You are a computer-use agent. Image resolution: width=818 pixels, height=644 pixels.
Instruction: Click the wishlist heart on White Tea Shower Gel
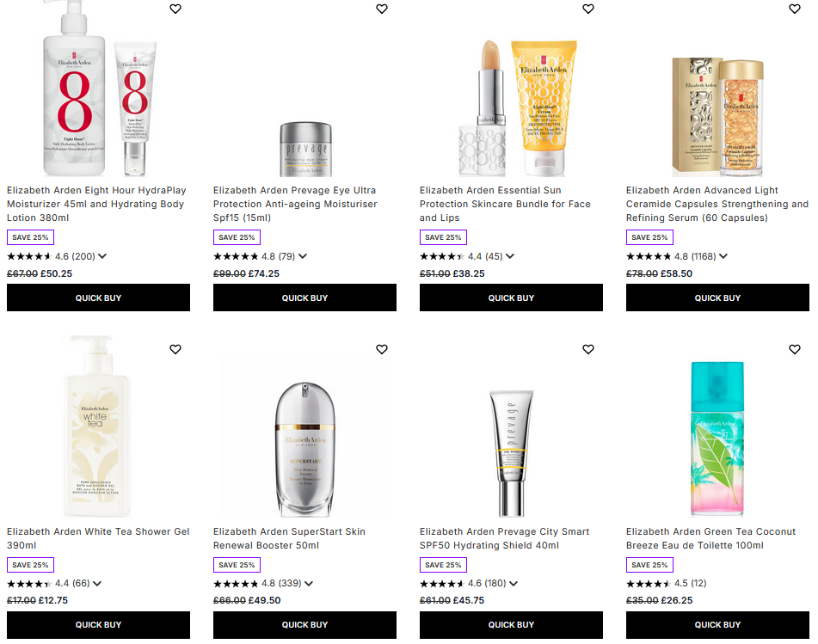(175, 349)
